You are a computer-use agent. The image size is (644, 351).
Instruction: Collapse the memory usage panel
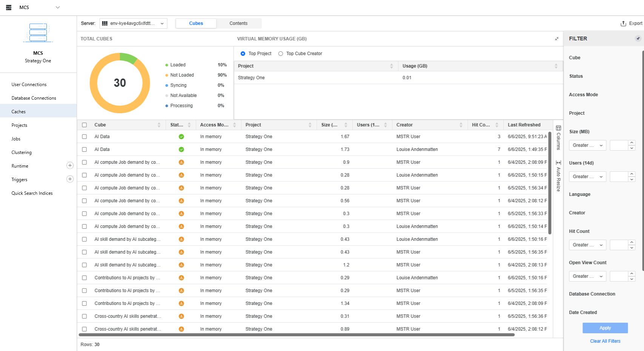click(x=556, y=39)
